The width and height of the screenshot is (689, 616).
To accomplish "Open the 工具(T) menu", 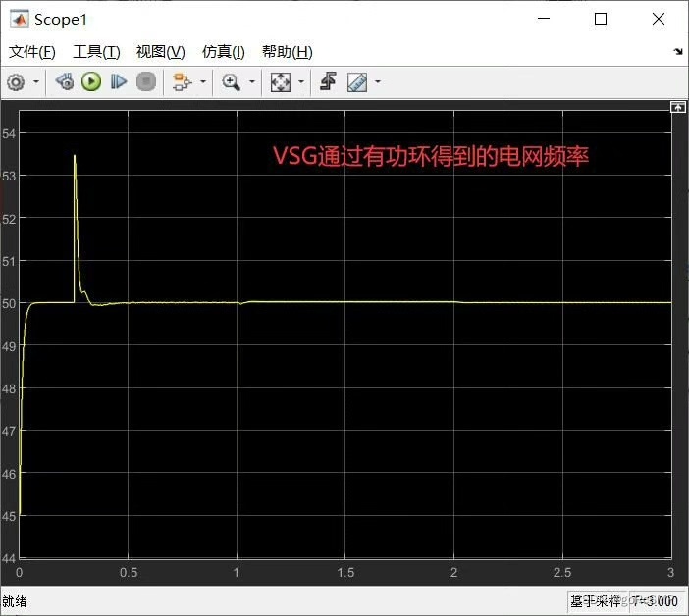I will point(96,52).
